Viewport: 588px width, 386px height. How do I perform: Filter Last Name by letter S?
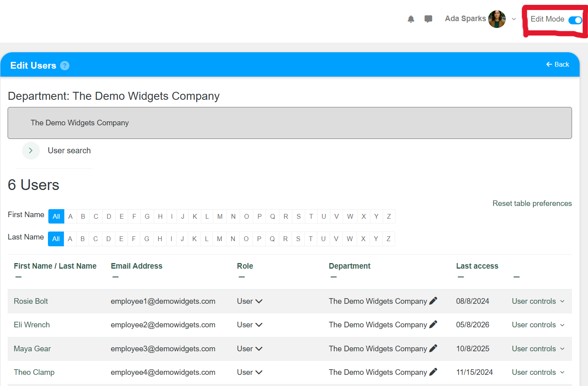click(x=298, y=239)
